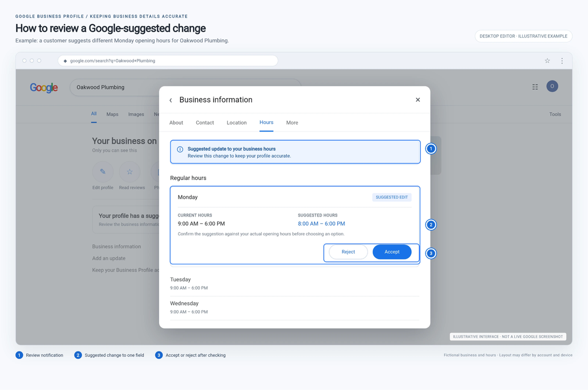Click the Add an update link
588x390 pixels.
[109, 258]
